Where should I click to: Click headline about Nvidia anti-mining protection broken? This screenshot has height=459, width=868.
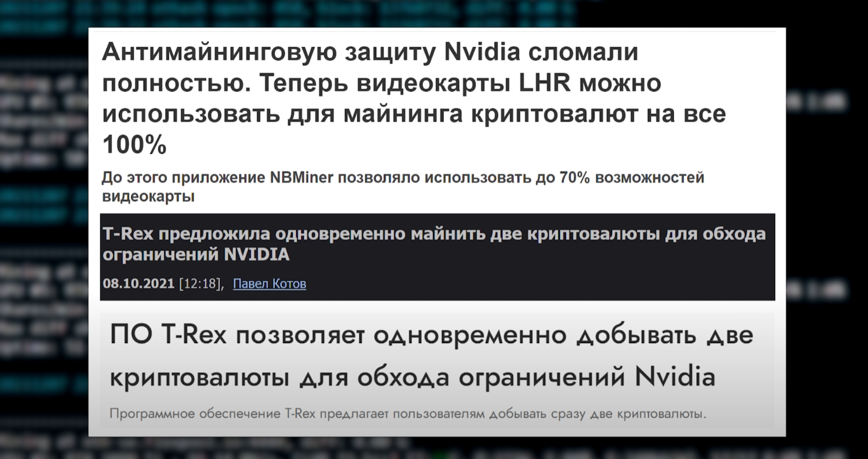(414, 99)
